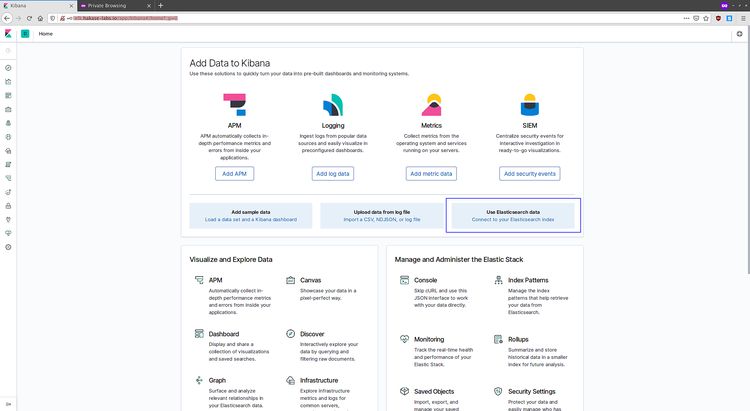Click the APM solution logo
This screenshot has width=750, height=411.
click(234, 105)
